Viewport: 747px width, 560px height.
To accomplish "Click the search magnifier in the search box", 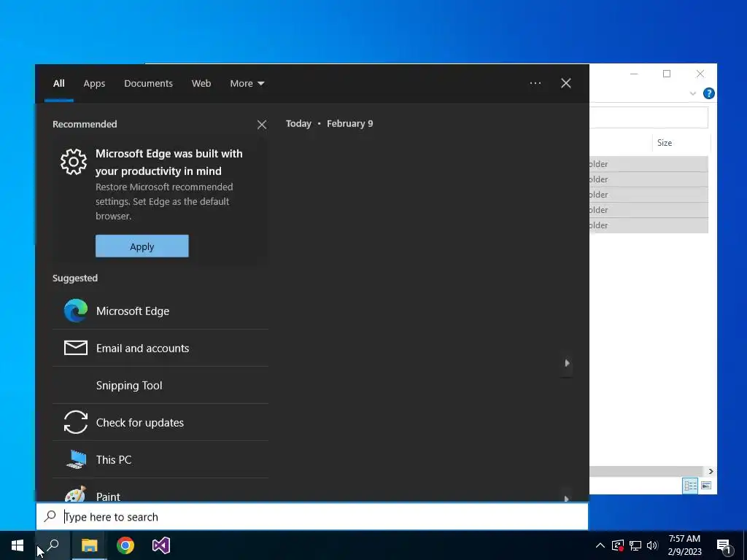I will (50, 516).
